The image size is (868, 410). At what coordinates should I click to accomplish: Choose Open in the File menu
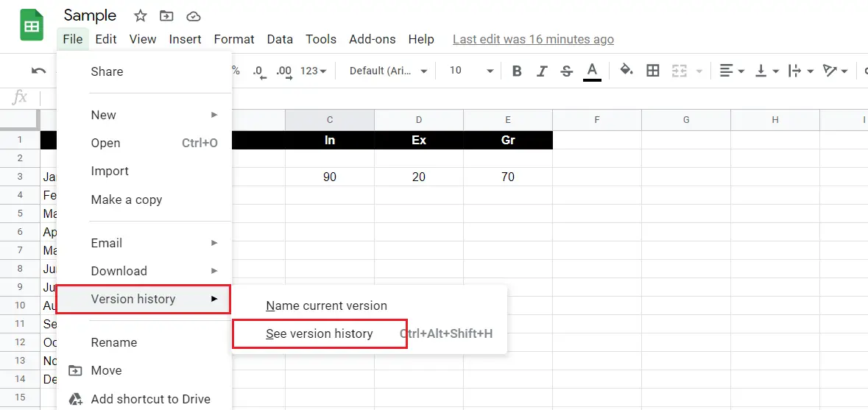[x=144, y=143]
